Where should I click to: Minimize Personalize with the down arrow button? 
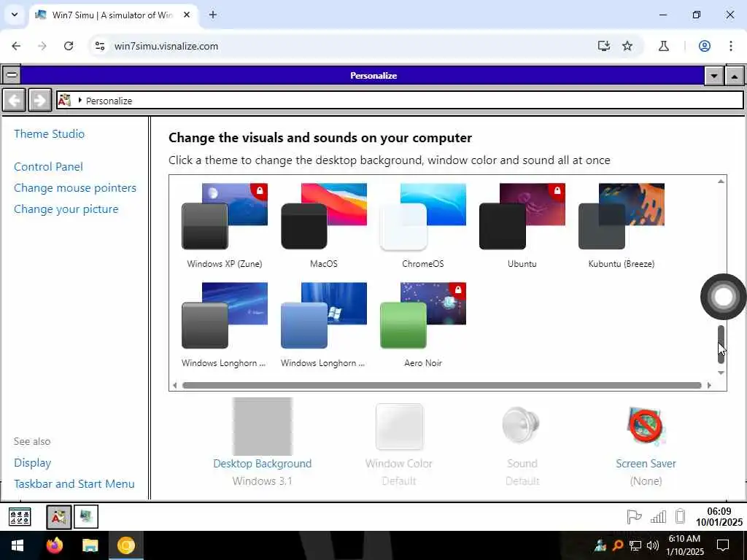pyautogui.click(x=713, y=76)
